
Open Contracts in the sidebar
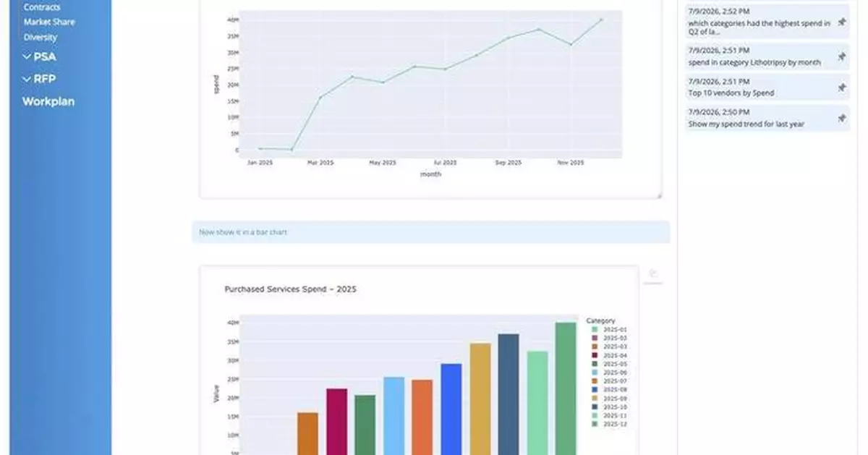[42, 7]
